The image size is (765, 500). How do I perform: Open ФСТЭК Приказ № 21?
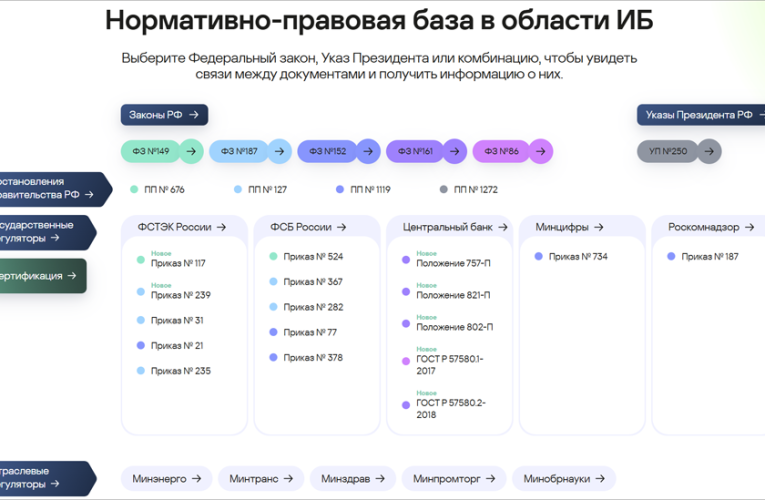click(170, 345)
